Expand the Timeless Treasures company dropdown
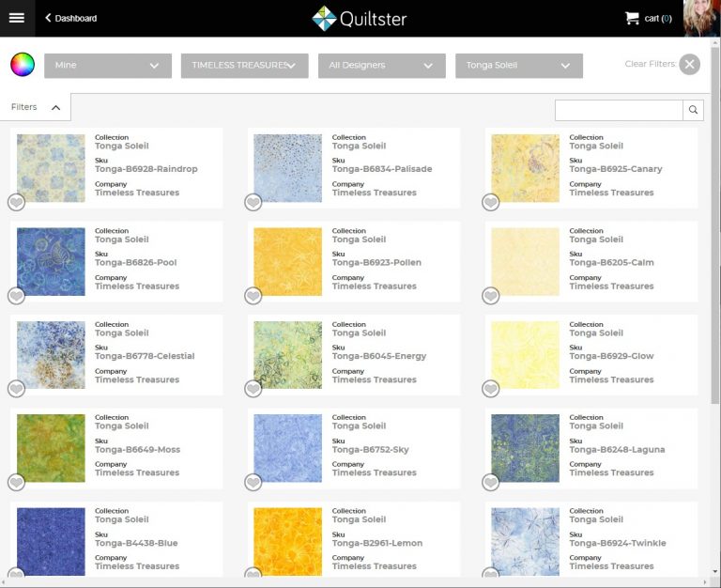Screen dimensions: 721x588 click(245, 66)
